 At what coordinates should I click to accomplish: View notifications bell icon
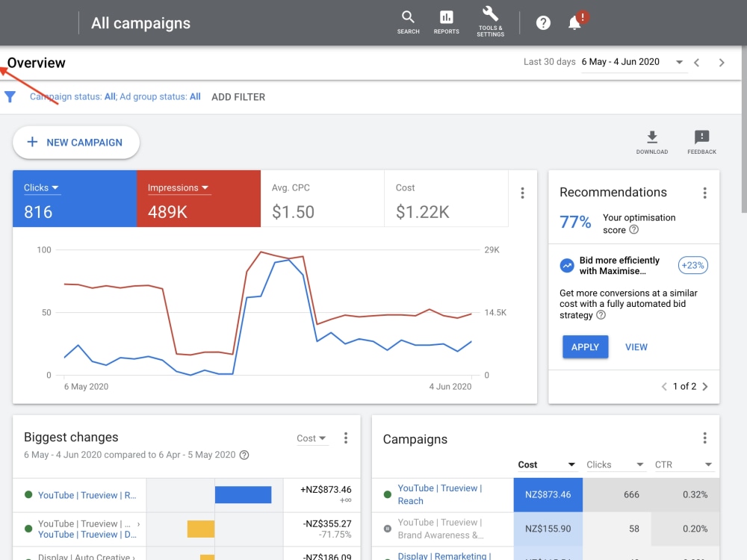[575, 22]
